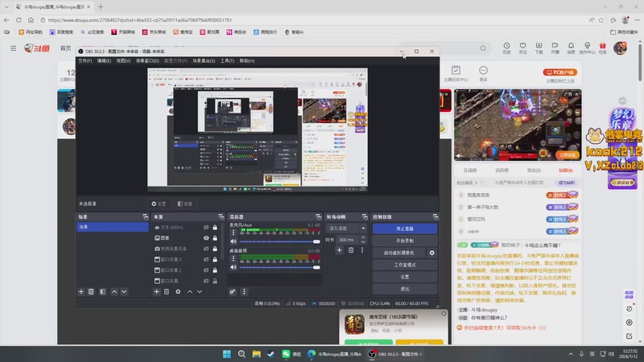Open the 场景集合(S) menu
Image resolution: width=644 pixels, height=362 pixels.
[203, 60]
